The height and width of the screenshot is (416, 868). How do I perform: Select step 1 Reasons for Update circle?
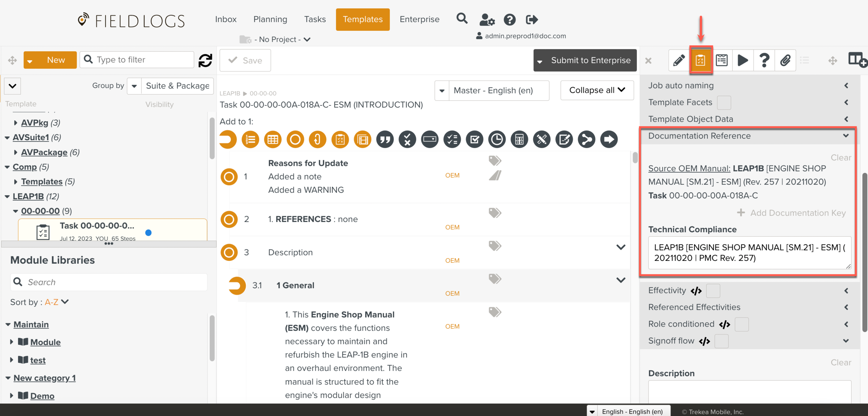tap(229, 177)
